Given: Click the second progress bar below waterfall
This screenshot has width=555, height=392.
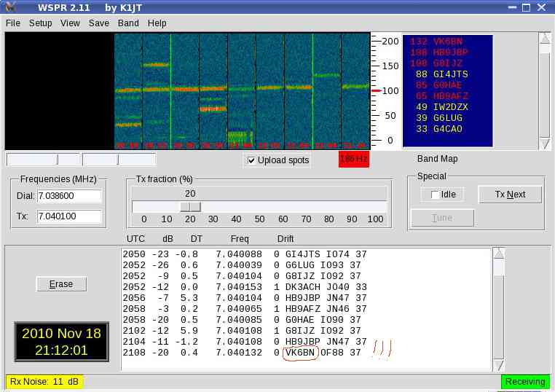Looking at the screenshot, I should tap(119, 160).
